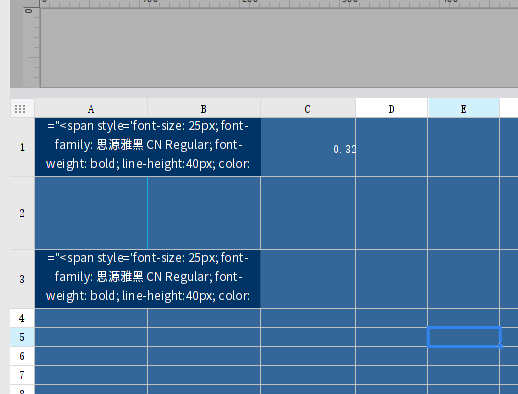Click the select-all grid icon
The width and height of the screenshot is (518, 394).
[20, 109]
